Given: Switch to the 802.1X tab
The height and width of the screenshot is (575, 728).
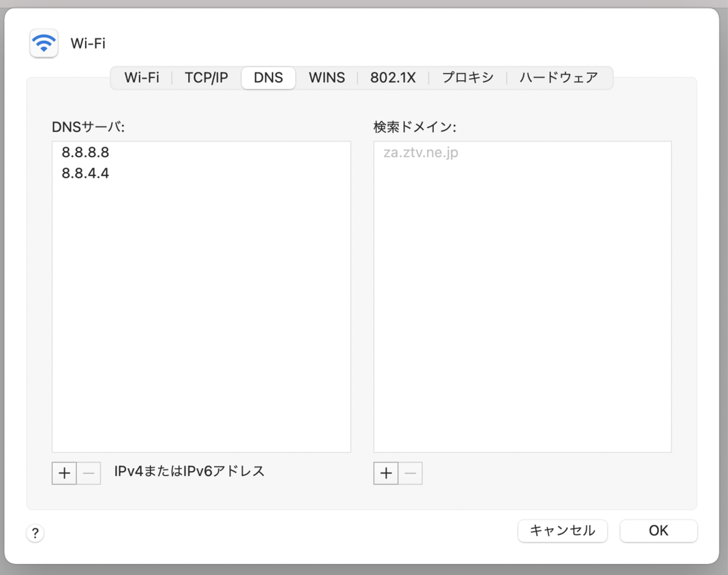Looking at the screenshot, I should click(x=393, y=78).
